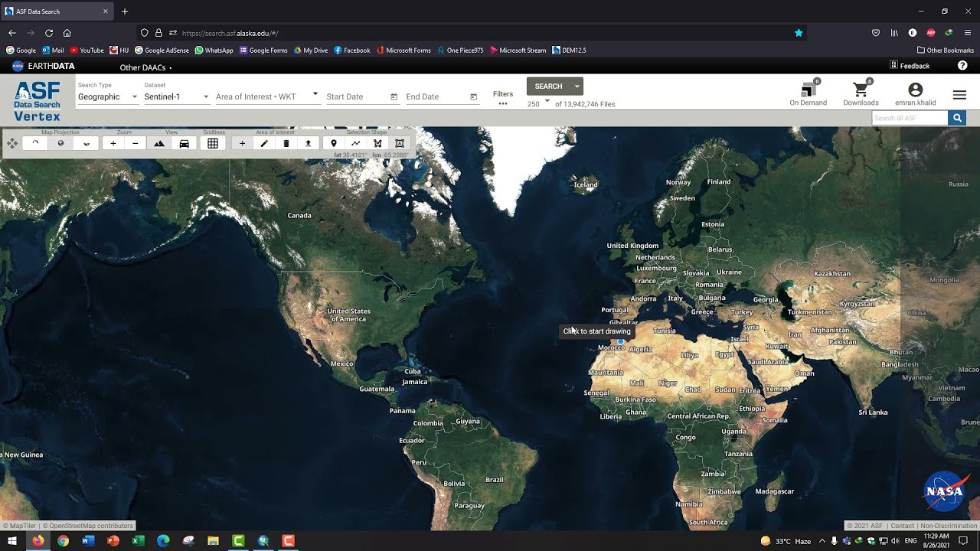Screen dimensions: 980x551
Task: Click the SEARCH button
Action: coord(548,86)
